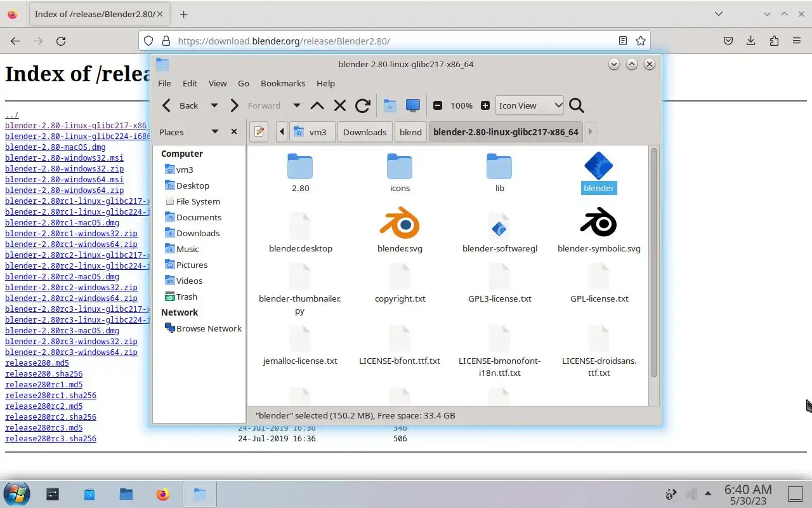Click the file manager search magnifier icon
The width and height of the screenshot is (812, 508).
click(576, 105)
